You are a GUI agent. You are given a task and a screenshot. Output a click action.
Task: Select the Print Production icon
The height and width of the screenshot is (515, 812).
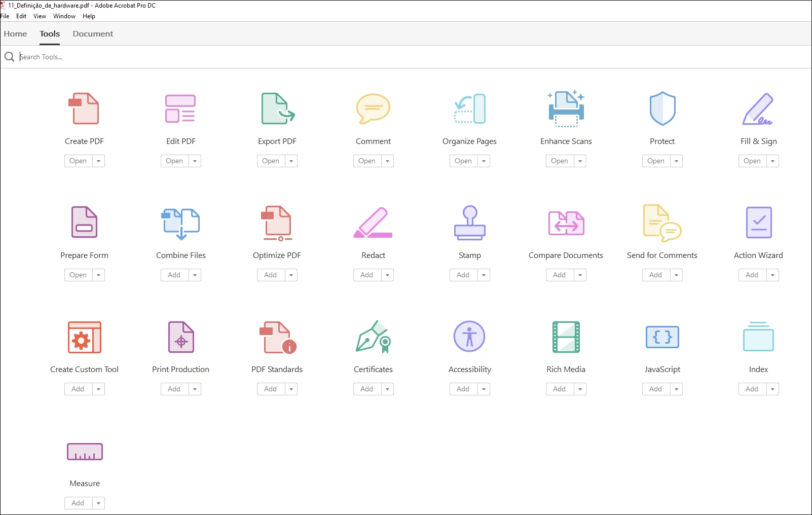click(181, 337)
